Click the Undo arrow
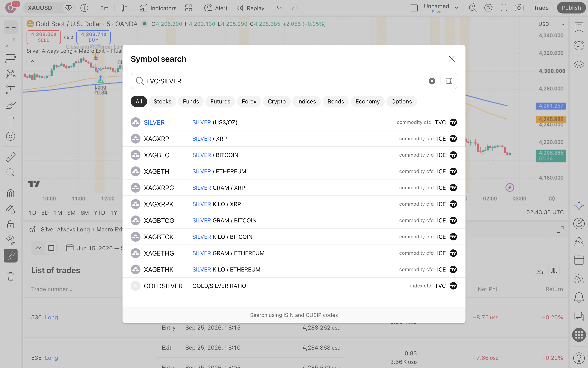 pos(280,8)
